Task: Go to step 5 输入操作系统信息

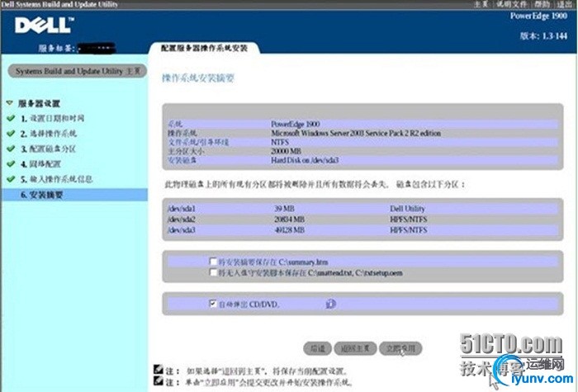Action: [x=56, y=179]
